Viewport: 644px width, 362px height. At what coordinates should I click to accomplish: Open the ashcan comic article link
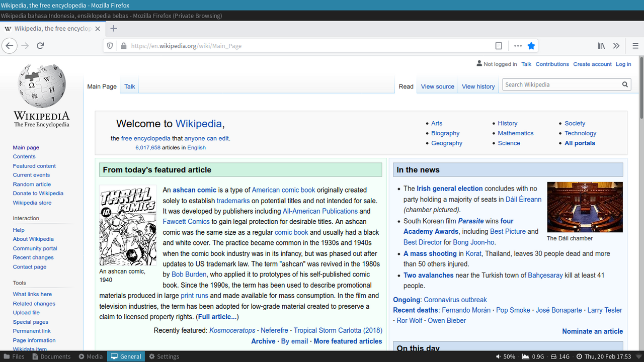tap(194, 190)
